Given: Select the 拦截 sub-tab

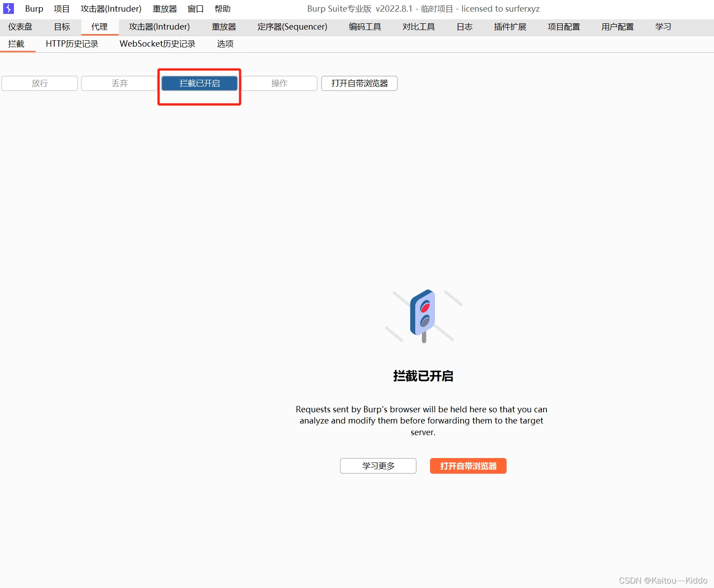Looking at the screenshot, I should (x=17, y=44).
